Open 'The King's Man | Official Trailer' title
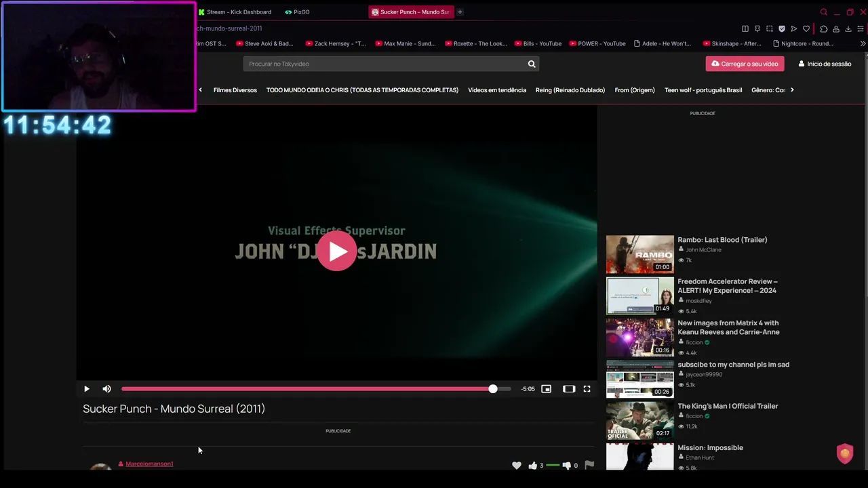 [728, 406]
